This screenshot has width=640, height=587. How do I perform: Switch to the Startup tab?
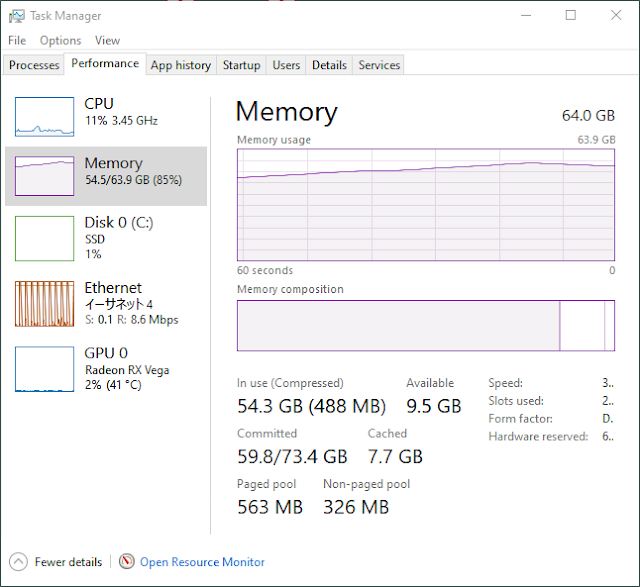pos(241,65)
